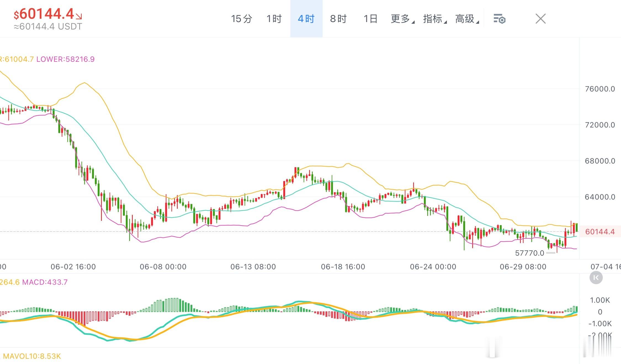Open the 指标 indicators dropdown
This screenshot has height=364, width=621.
click(x=435, y=19)
